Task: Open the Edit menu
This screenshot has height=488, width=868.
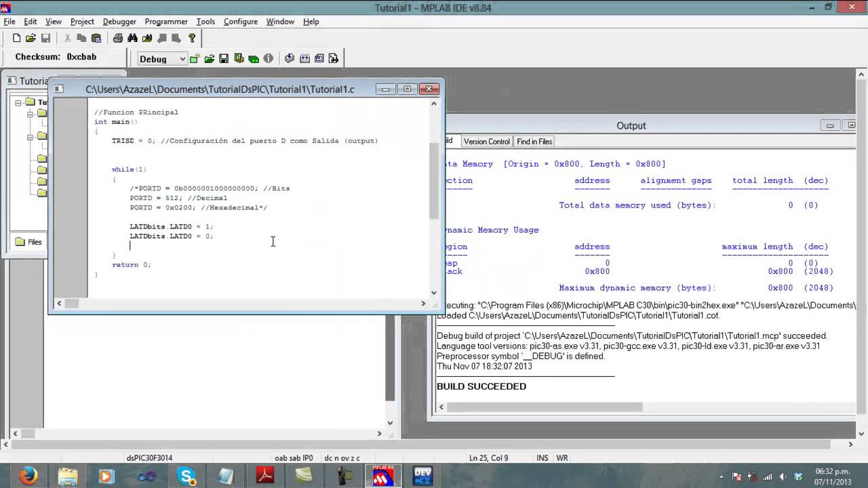Action: [31, 22]
